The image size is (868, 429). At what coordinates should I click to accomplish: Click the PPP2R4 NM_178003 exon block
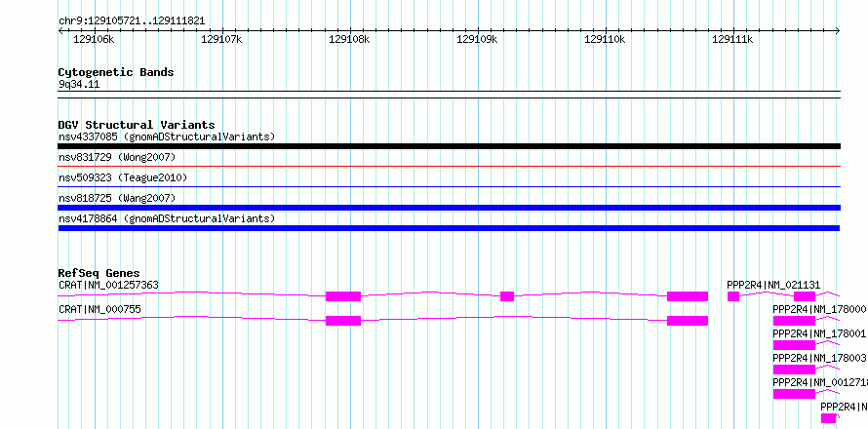click(794, 370)
